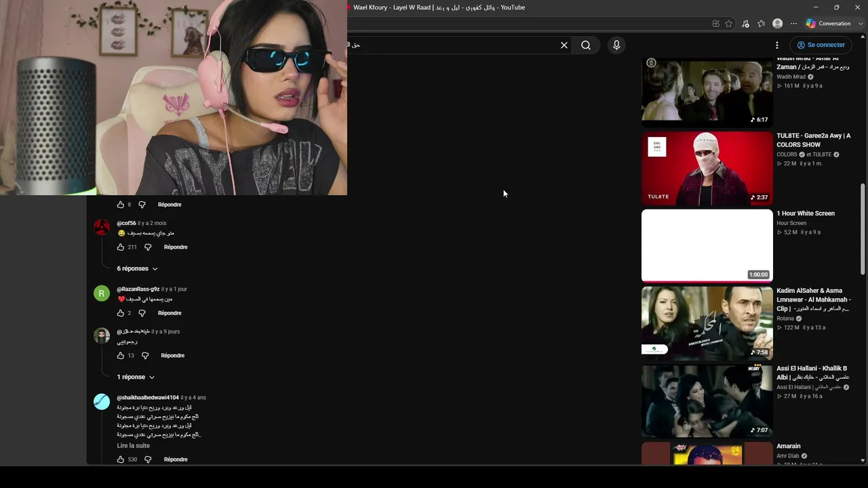Start voice search with the microphone
The width and height of the screenshot is (868, 488).
coord(616,45)
